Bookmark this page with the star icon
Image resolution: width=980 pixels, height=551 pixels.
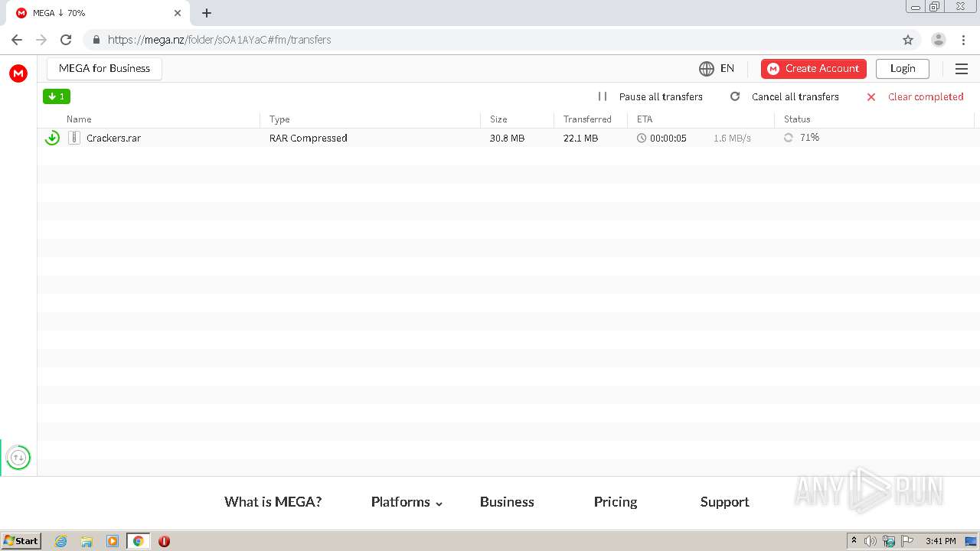(x=908, y=40)
